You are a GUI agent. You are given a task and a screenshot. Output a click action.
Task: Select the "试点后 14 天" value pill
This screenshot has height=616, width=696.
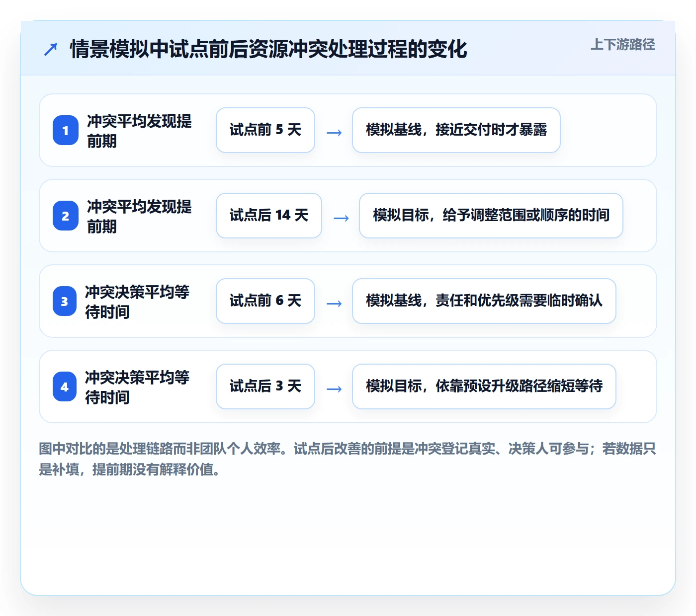269,216
